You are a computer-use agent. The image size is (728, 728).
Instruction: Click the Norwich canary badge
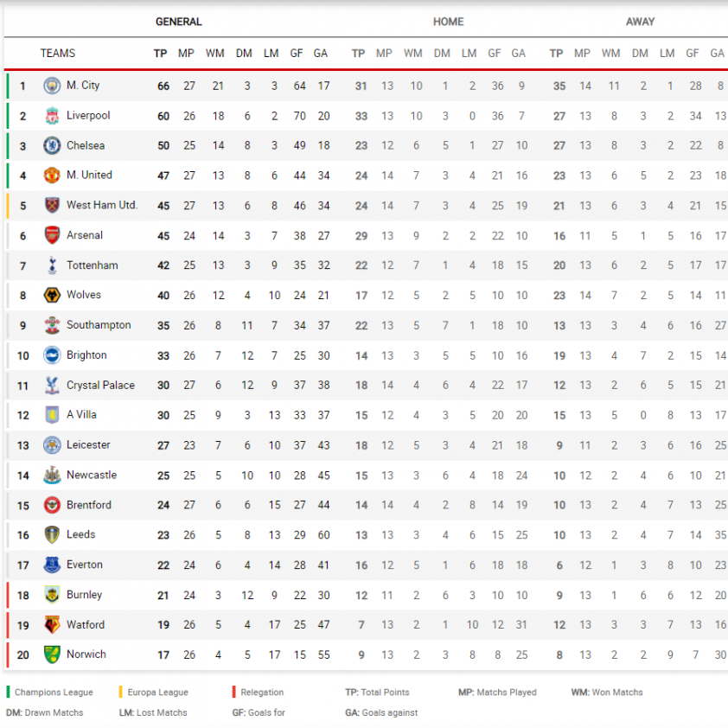52,655
